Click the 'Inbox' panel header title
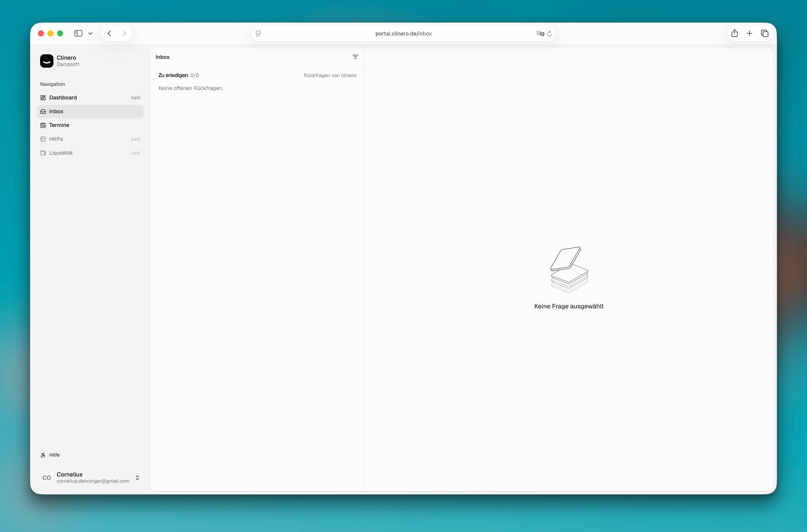Screen dimensions: 807x532 162,57
